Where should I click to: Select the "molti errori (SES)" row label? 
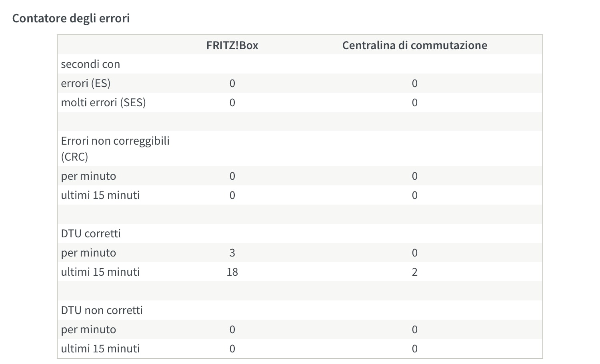[x=103, y=103]
